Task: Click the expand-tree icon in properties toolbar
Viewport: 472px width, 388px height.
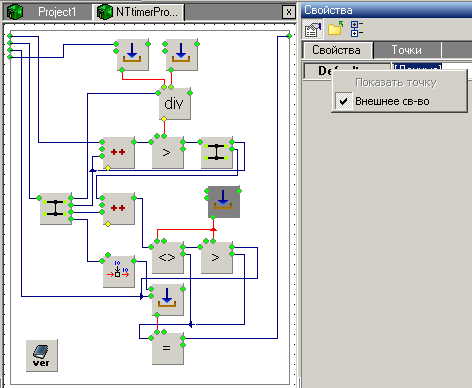Action: [357, 29]
